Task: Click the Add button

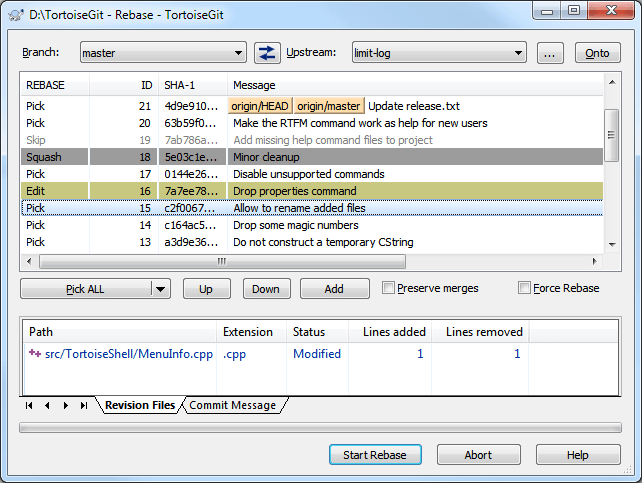Action: pos(335,289)
